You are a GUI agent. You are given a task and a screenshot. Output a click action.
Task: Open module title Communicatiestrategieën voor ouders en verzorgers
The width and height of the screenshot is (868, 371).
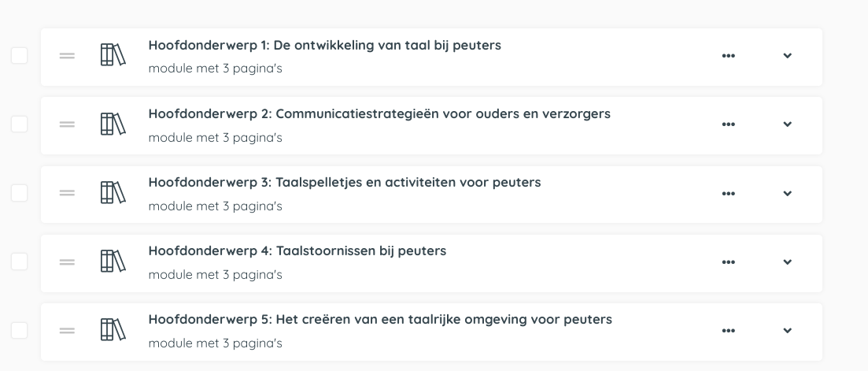[x=379, y=113]
